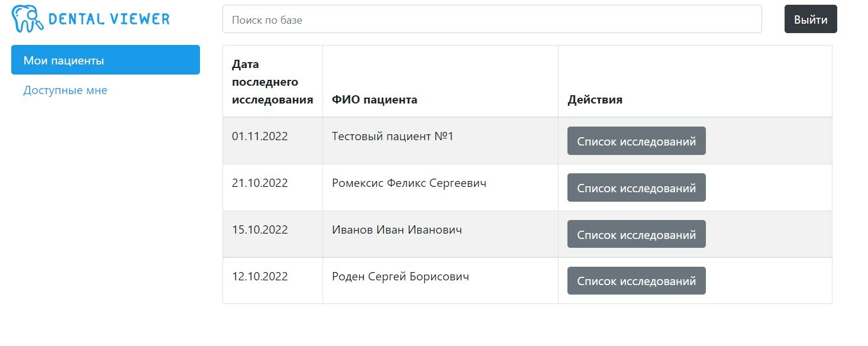Screen dimensions: 868x346
Task: Open studies list for Тестовый пациент №1
Action: click(636, 141)
